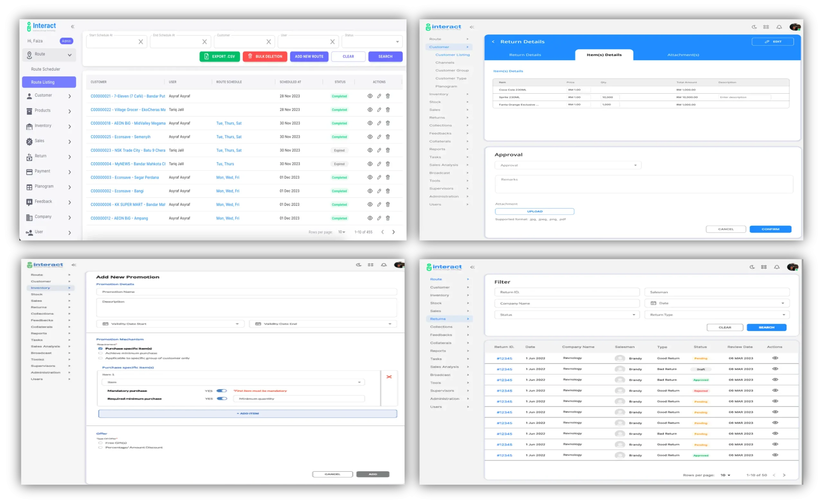Screen dimensions: 823x504
Task: Select the Return Details tab
Action: (x=525, y=55)
